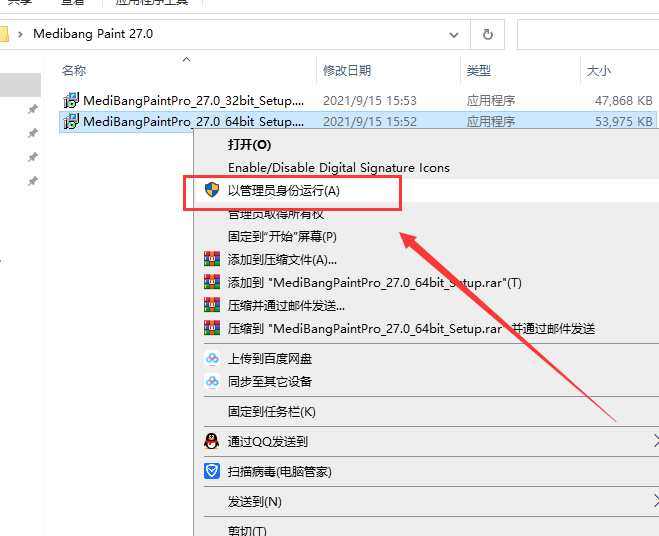Choose 固定到任务栏(K)
This screenshot has height=536, width=659.
(x=272, y=412)
